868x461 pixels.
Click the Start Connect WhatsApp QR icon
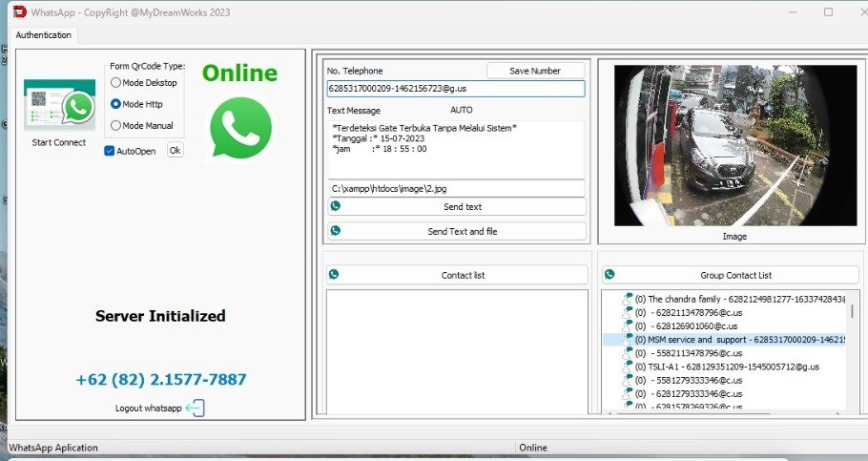point(59,105)
